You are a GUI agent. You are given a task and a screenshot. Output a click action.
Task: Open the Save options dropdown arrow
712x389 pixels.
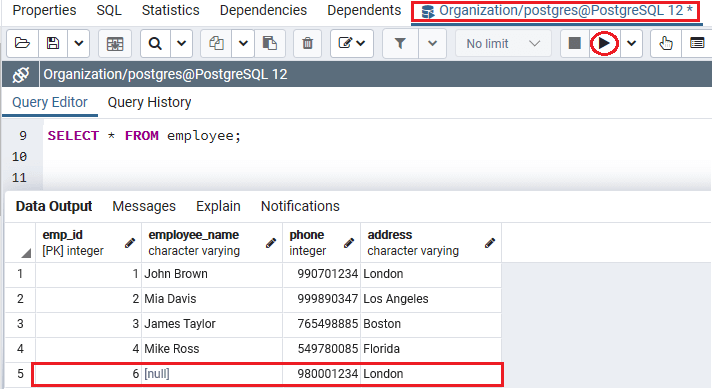pos(79,44)
